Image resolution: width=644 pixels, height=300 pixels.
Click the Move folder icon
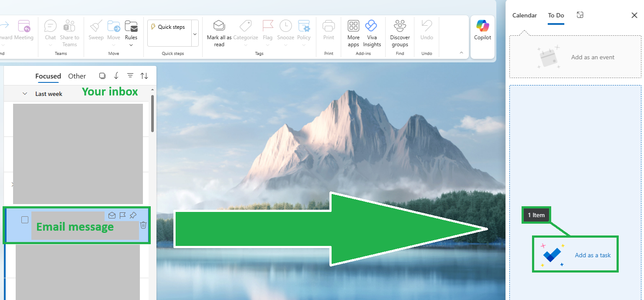coord(114,26)
